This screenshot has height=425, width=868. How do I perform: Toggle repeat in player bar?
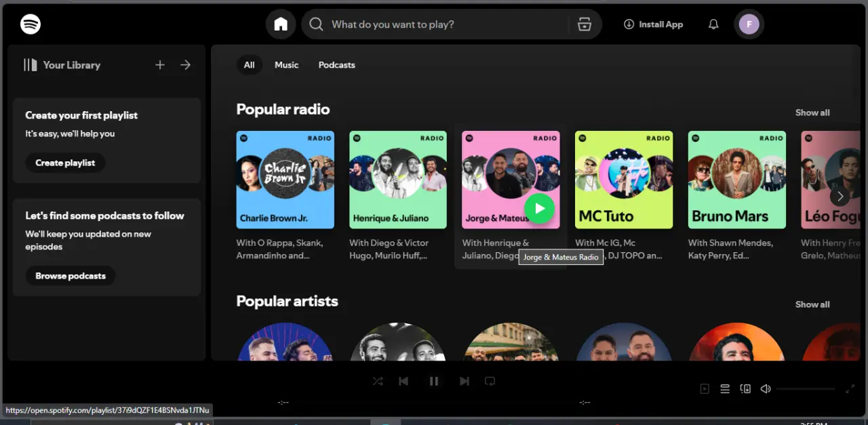490,381
